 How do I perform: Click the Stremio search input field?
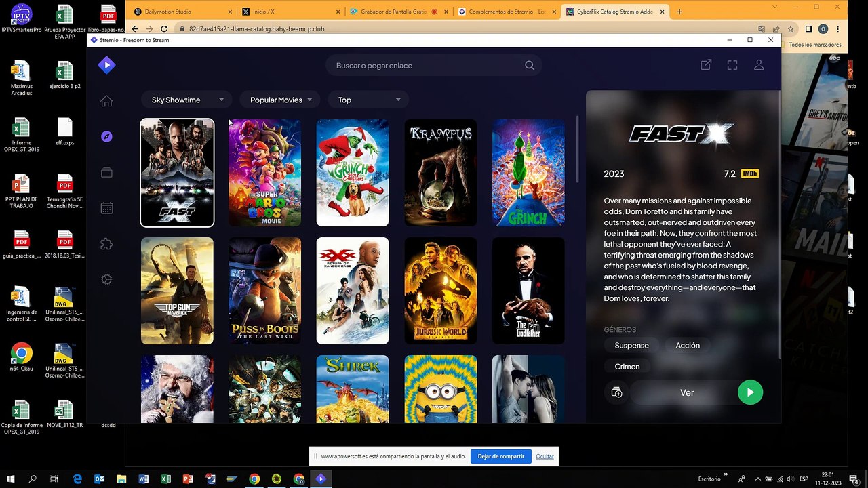pyautogui.click(x=434, y=66)
